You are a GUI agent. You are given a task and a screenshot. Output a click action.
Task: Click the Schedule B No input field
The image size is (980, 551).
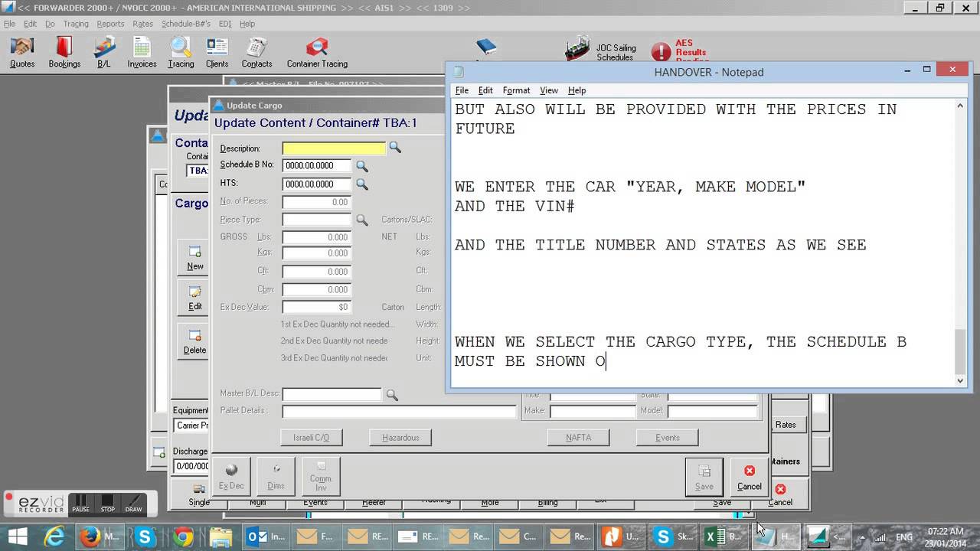(x=317, y=166)
